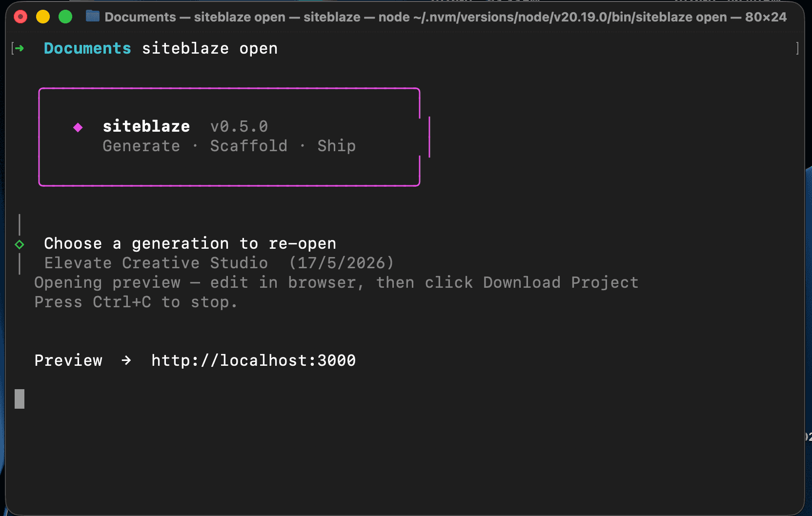This screenshot has width=812, height=516.
Task: Click the bold 'siteblaze' banner name
Action: (146, 126)
